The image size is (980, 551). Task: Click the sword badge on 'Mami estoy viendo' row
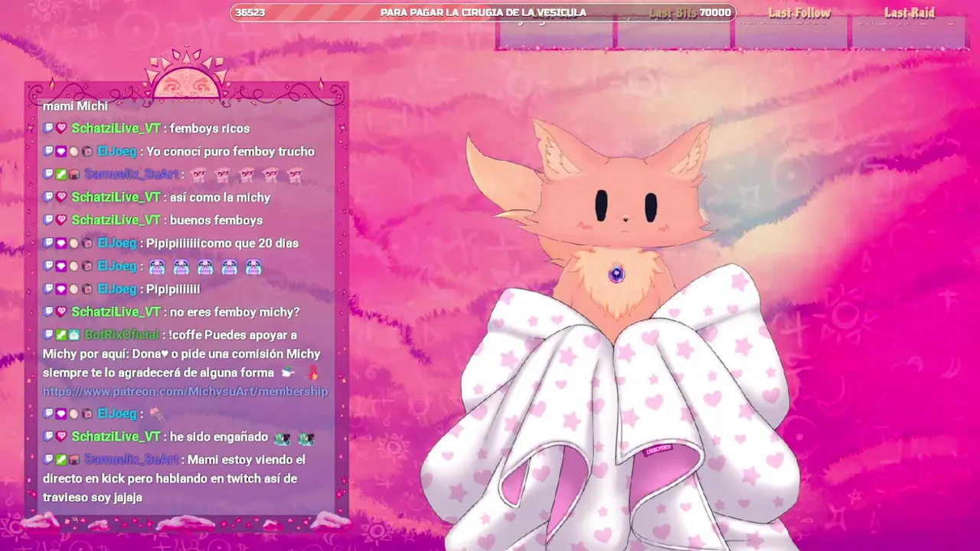(61, 460)
